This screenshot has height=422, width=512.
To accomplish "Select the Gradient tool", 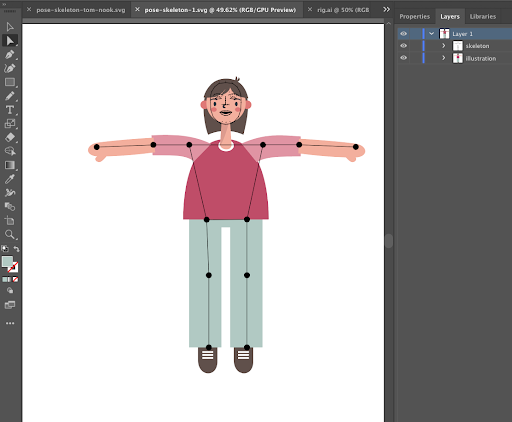I will pos(10,165).
